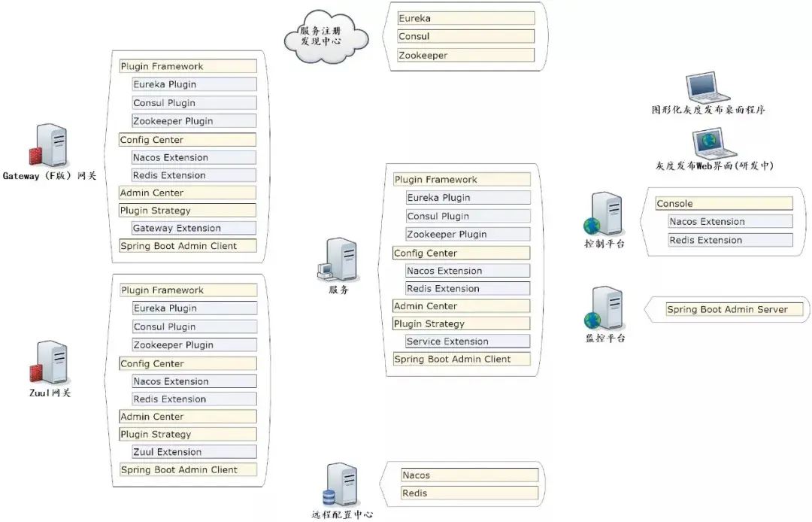
Task: Click Config Center in the 服务 block
Action: point(462,253)
